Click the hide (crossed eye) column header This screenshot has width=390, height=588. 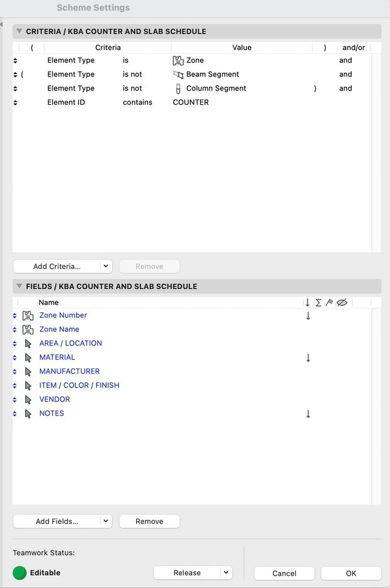click(342, 303)
